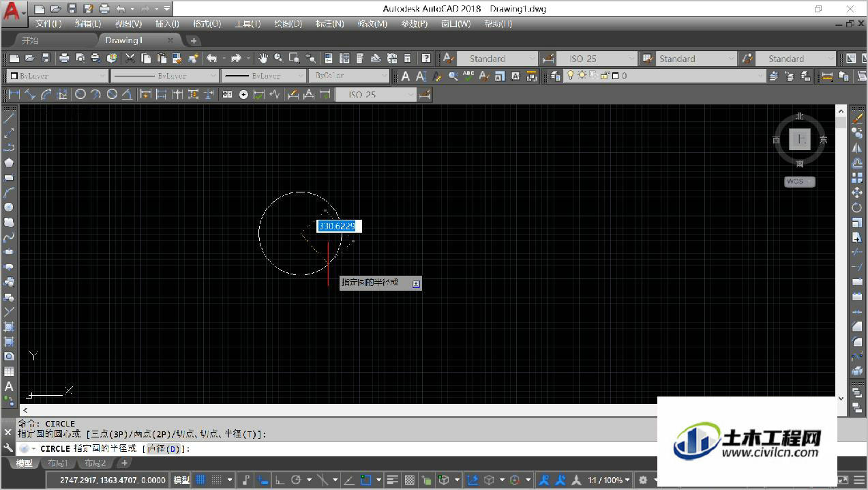The height and width of the screenshot is (490, 868).
Task: Open the 格式(O) menu
Action: (x=207, y=24)
